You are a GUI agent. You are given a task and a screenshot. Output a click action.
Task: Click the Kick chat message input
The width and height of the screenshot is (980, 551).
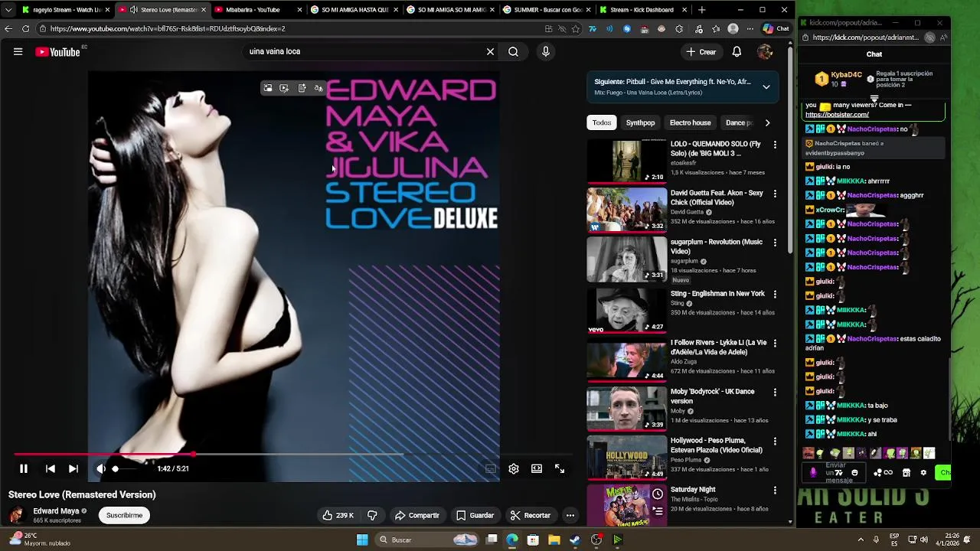835,473
